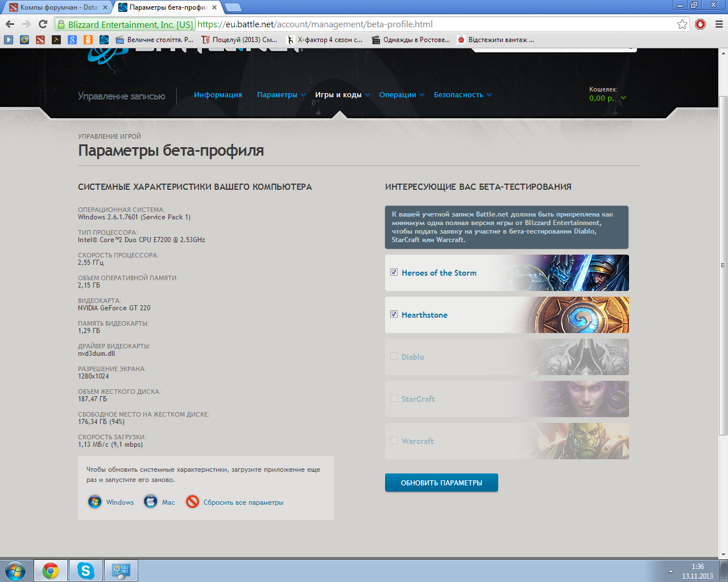The image size is (728, 582).
Task: Click the Windows download link text
Action: coord(120,502)
